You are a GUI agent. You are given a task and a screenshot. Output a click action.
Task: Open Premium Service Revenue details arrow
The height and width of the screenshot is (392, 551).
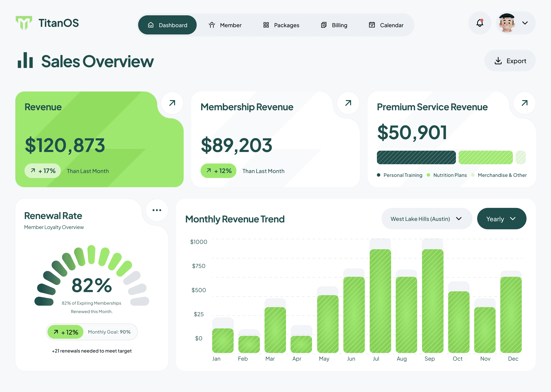click(x=524, y=103)
